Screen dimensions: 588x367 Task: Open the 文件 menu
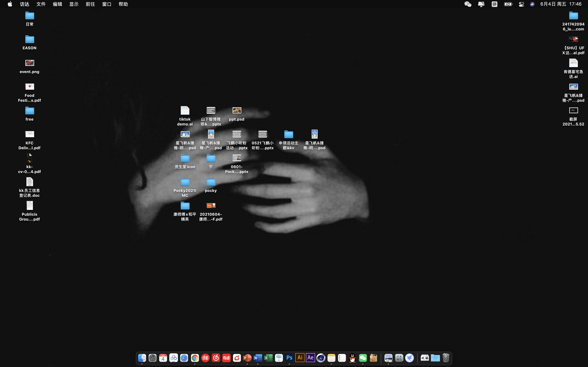coord(41,4)
